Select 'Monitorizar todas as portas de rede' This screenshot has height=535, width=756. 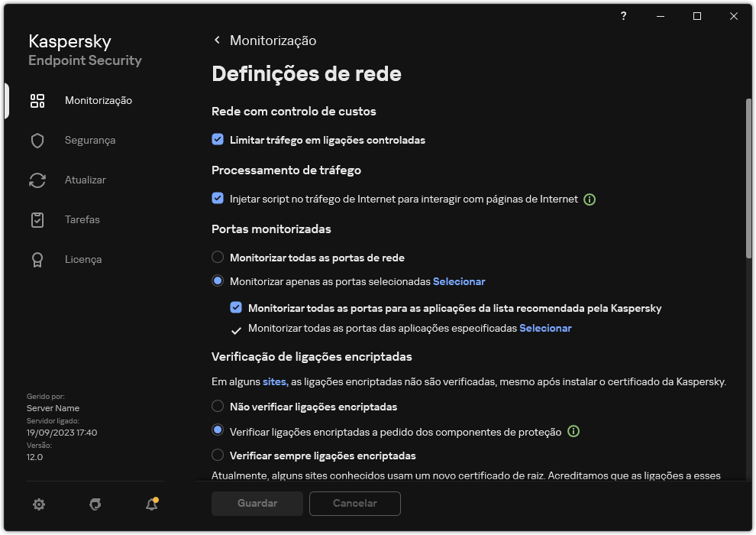[x=218, y=258]
